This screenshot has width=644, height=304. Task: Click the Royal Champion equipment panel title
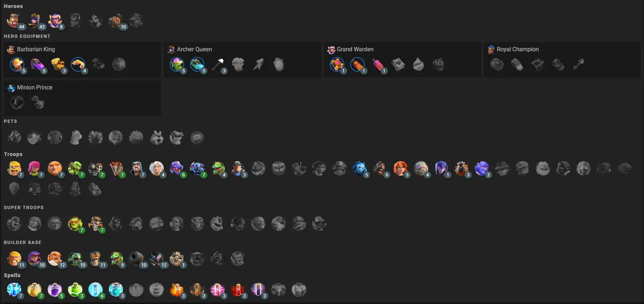[518, 49]
